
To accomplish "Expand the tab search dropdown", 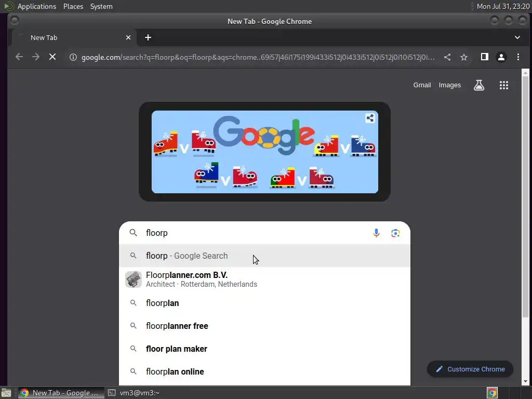I will tap(517, 37).
